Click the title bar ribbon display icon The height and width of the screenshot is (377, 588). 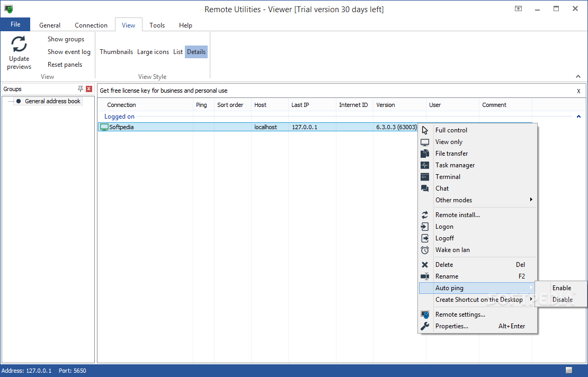click(518, 8)
